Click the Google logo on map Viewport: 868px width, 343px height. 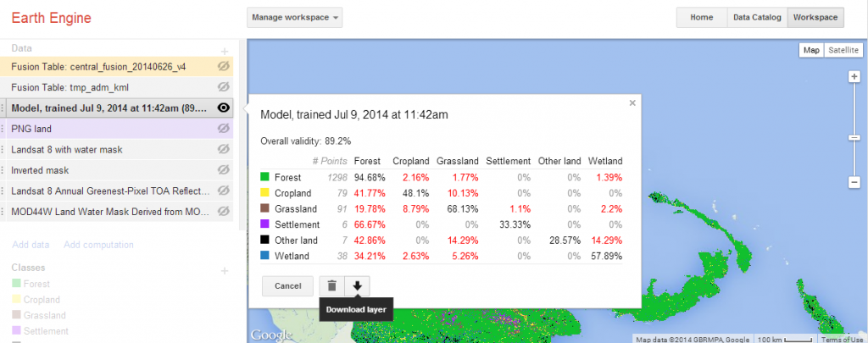pyautogui.click(x=270, y=335)
